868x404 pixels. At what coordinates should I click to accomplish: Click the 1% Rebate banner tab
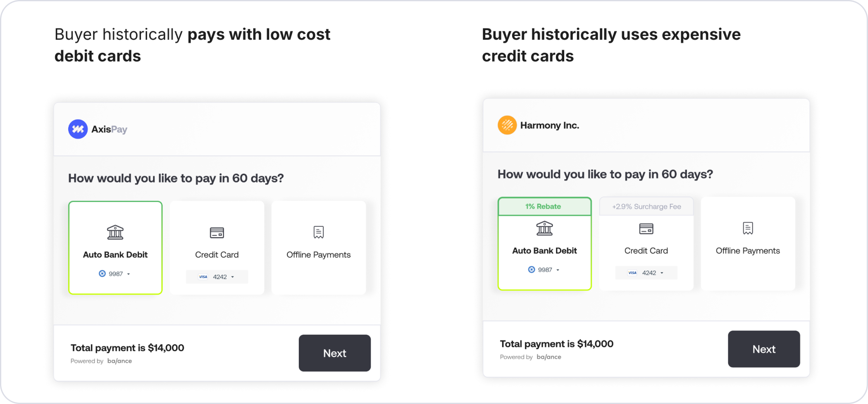(x=544, y=207)
